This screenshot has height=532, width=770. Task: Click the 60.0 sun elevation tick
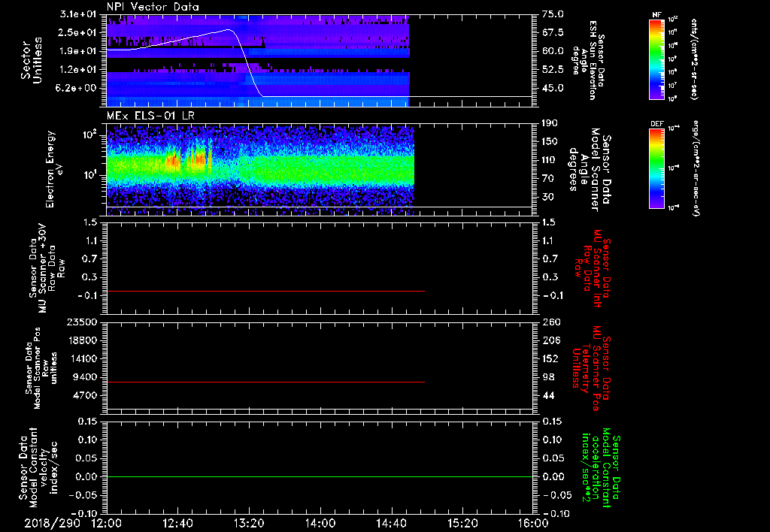tap(553, 51)
